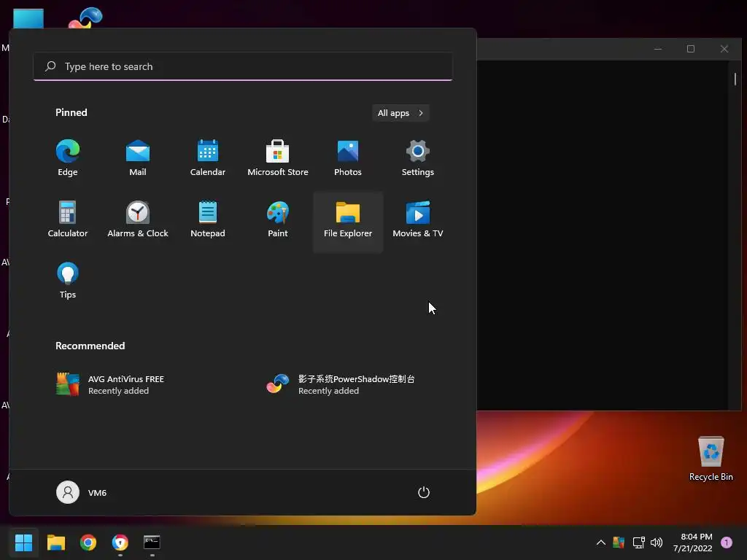Open the Tips app

68,281
